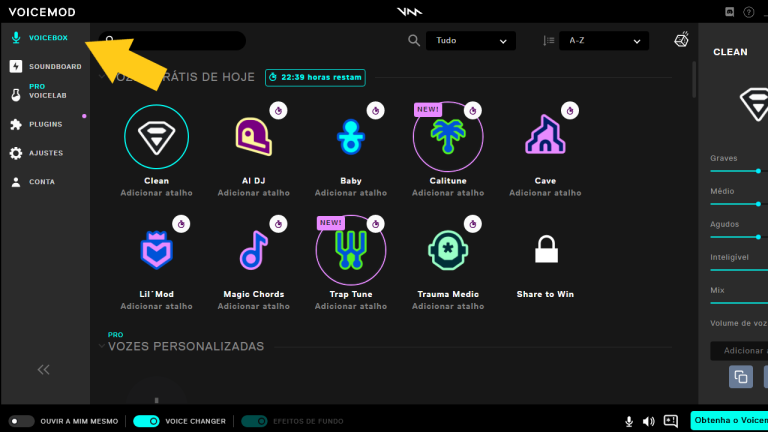Click the copy icon button in Clean panel
Screen dimensions: 768x432
point(741,377)
